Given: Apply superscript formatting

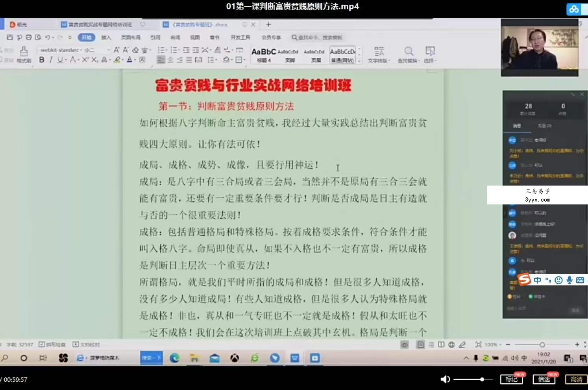Looking at the screenshot, I should [x=85, y=60].
